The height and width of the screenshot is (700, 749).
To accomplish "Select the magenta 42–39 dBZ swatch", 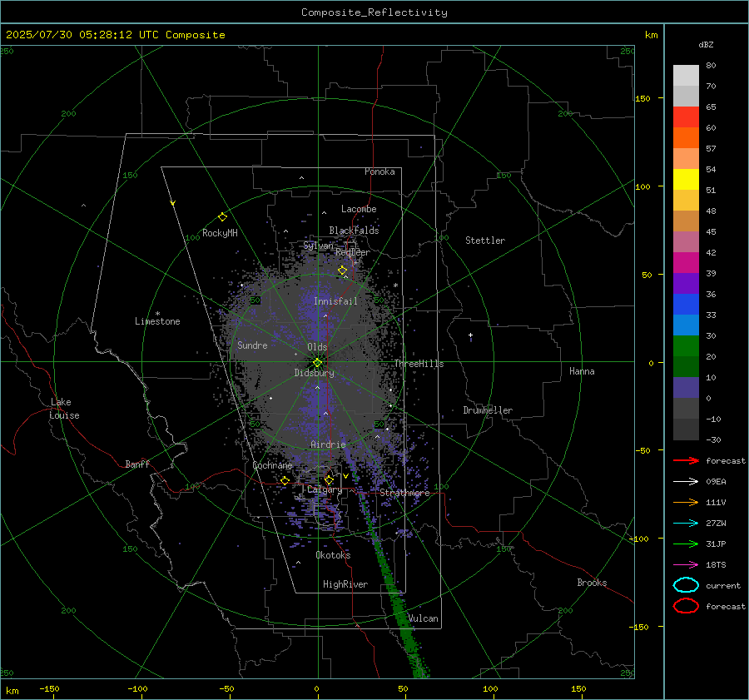I will (x=686, y=263).
